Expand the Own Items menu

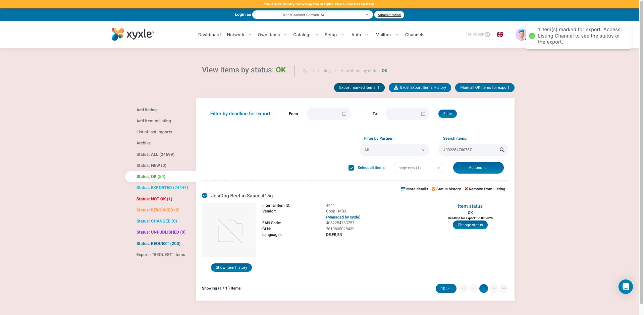point(272,35)
